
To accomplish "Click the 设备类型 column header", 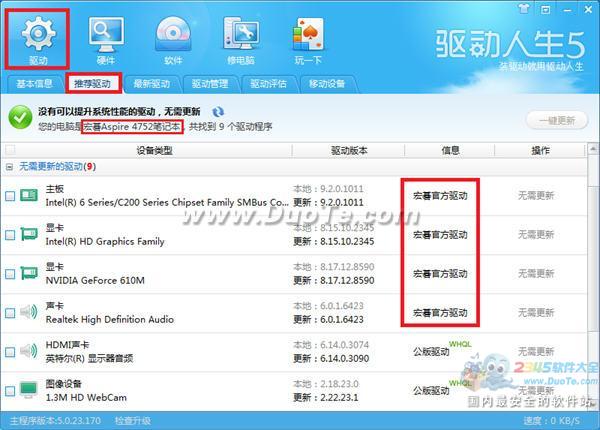I will 154,150.
